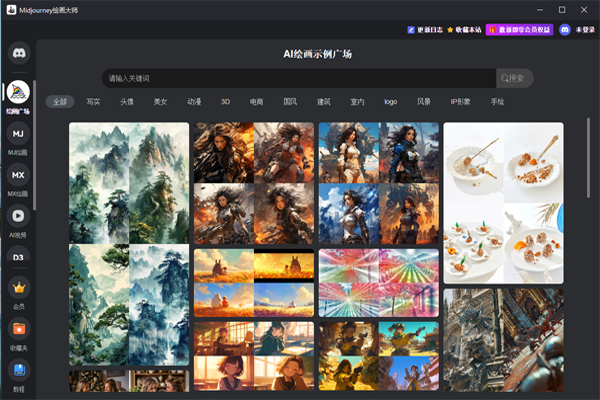Select the IP形象 category tab
600x400 pixels.
[x=460, y=102]
